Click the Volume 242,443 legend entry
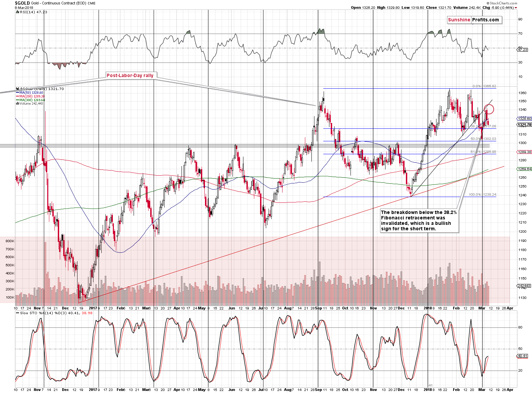The height and width of the screenshot is (393, 532). coord(29,104)
